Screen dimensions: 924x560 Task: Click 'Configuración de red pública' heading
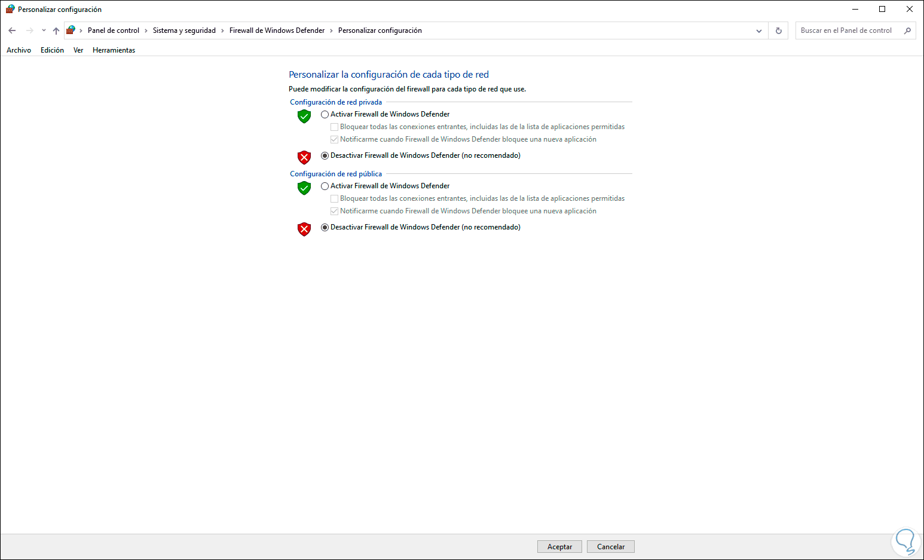(336, 174)
